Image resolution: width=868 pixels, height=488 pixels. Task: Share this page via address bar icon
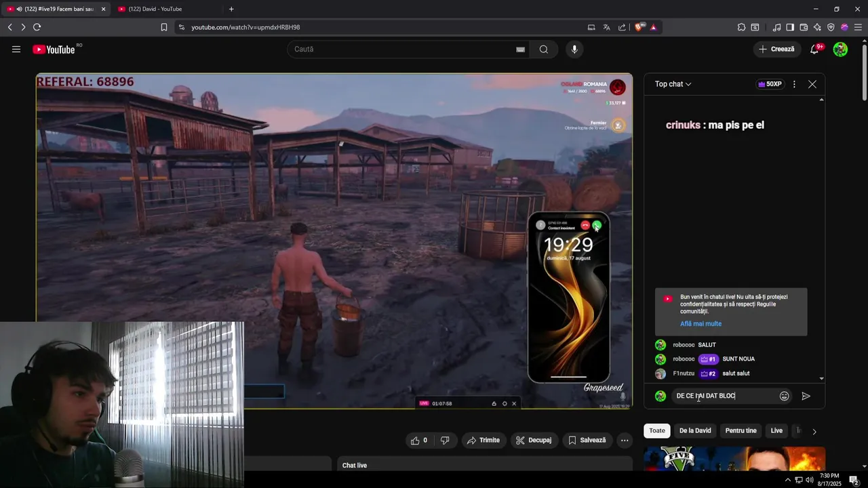coord(622,27)
